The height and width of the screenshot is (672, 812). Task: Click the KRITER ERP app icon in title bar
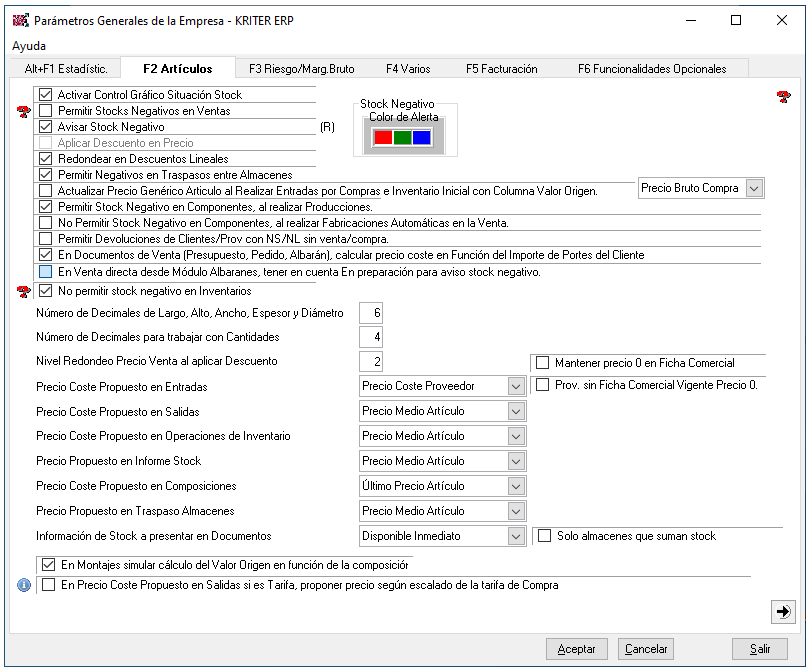20,21
